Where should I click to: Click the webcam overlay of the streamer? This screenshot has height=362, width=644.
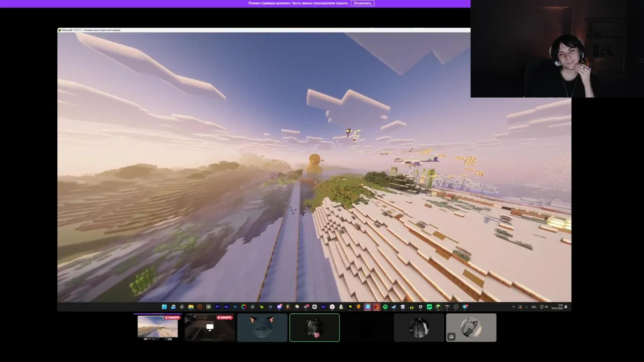[557, 49]
